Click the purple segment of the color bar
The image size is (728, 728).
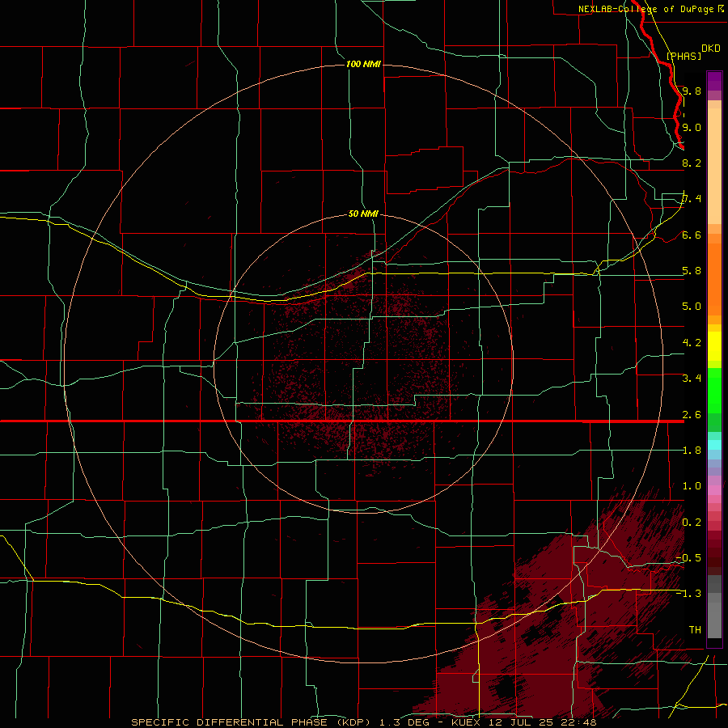[714, 81]
